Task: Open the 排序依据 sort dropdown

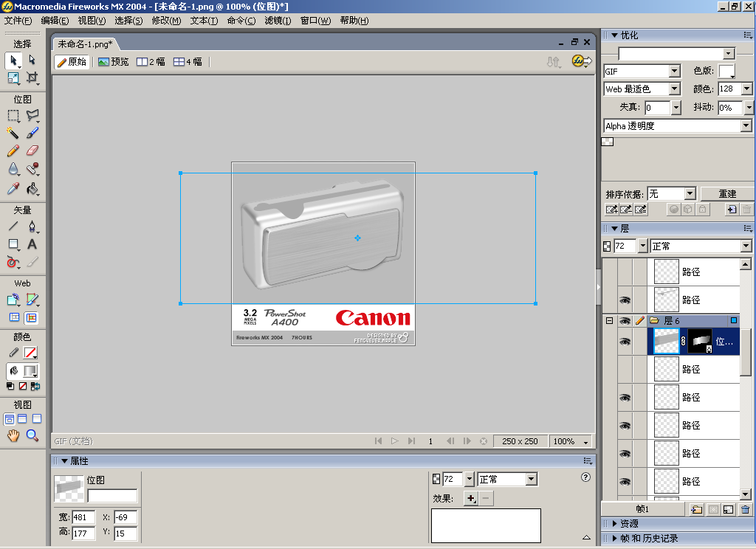Action: pyautogui.click(x=690, y=194)
